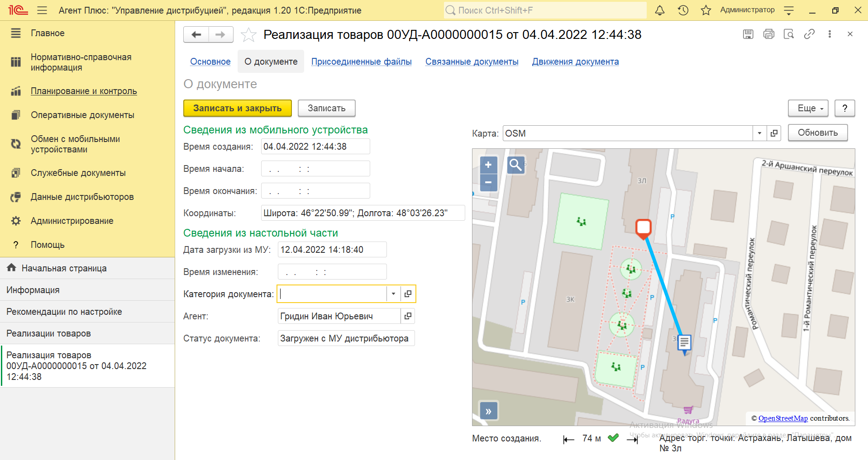The image size is (868, 460).
Task: Click the map zoom out minus button
Action: point(488,183)
